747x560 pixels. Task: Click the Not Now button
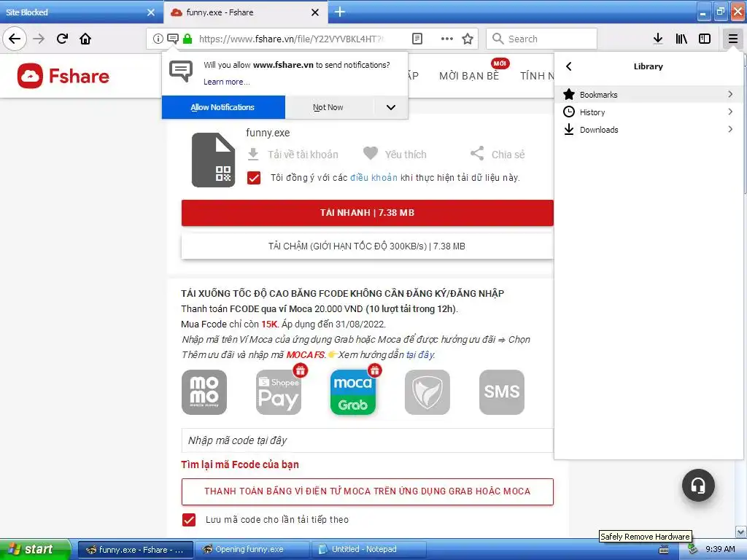click(x=328, y=107)
